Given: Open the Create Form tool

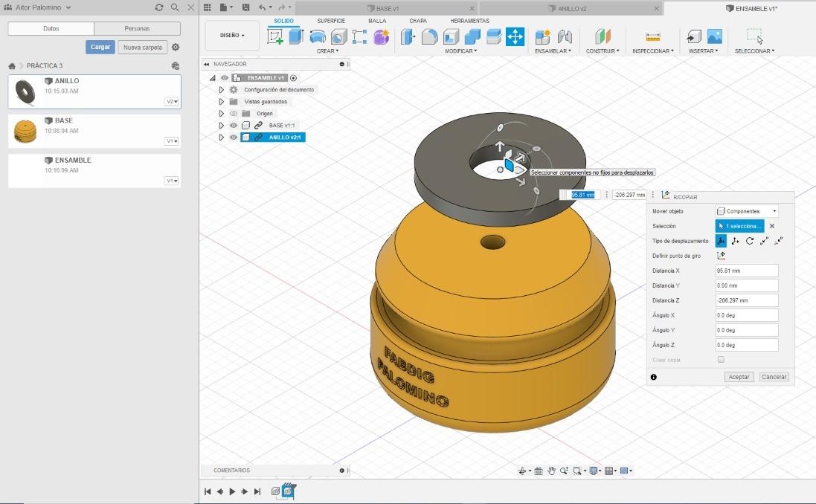Looking at the screenshot, I should point(381,36).
